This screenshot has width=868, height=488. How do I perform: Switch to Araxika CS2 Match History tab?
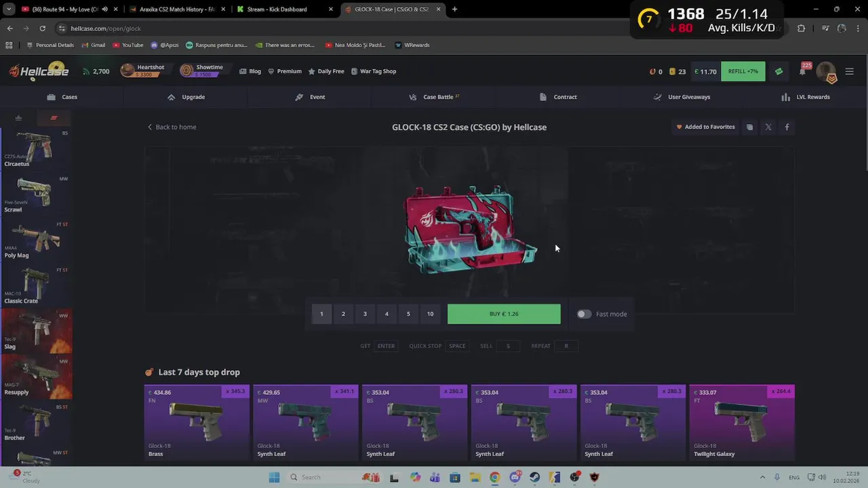(176, 9)
